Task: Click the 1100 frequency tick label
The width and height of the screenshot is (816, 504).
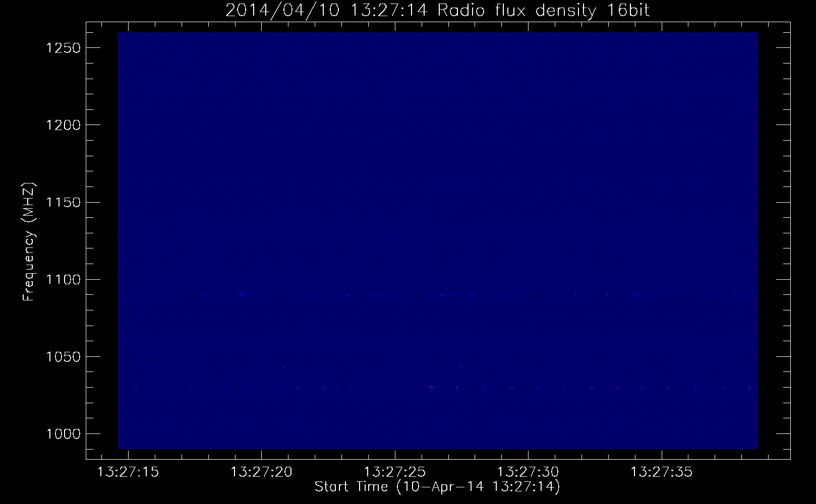Action: (63, 279)
